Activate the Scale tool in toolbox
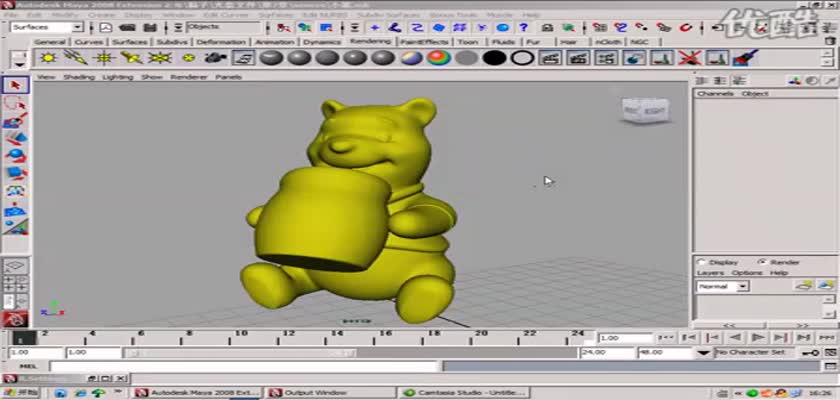 click(x=15, y=173)
